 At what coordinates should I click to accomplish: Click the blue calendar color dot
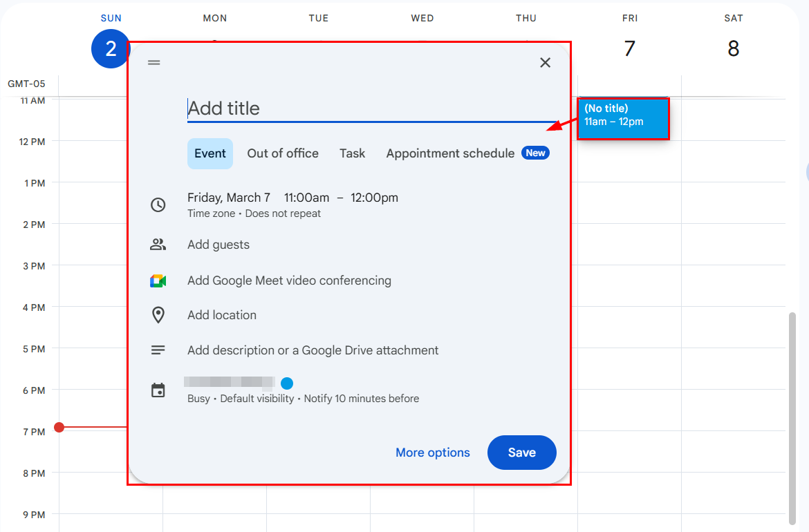pos(287,383)
